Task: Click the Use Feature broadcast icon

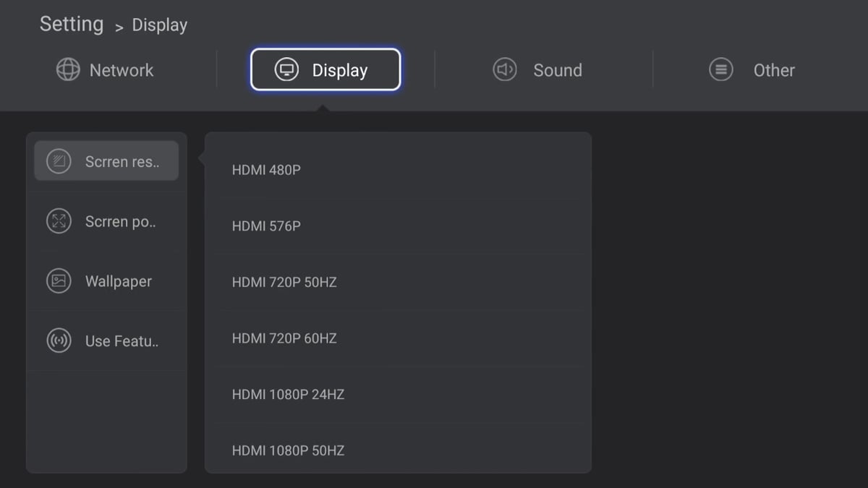Action: (x=59, y=341)
